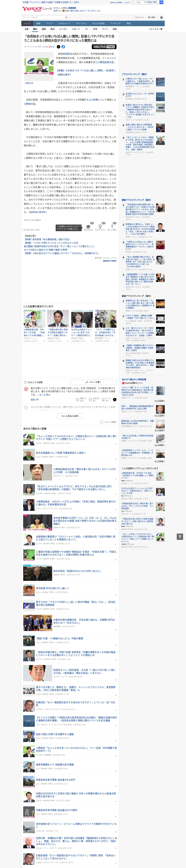Click the コメントを書く button
This screenshot has height=868, width=186.
pyautogui.click(x=93, y=382)
